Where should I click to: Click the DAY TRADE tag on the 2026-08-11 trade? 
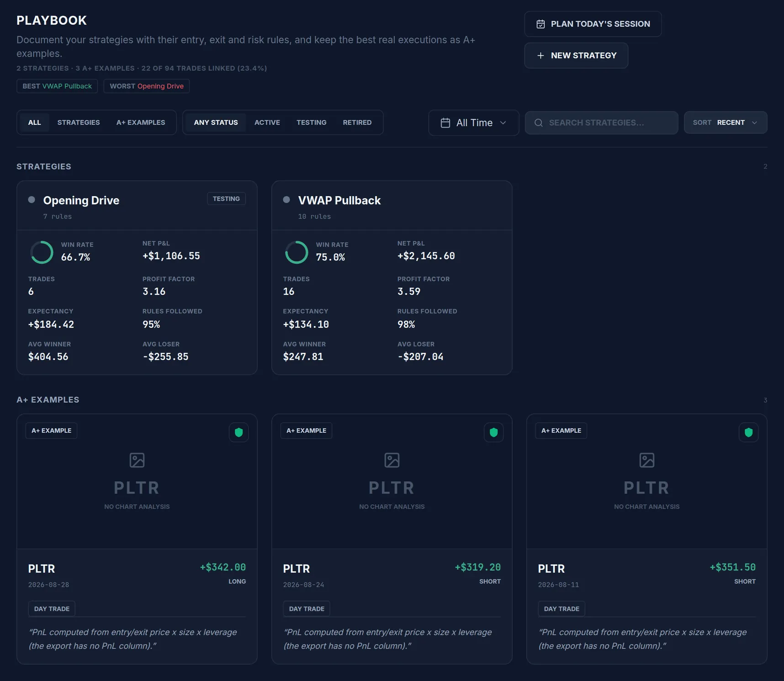(562, 609)
